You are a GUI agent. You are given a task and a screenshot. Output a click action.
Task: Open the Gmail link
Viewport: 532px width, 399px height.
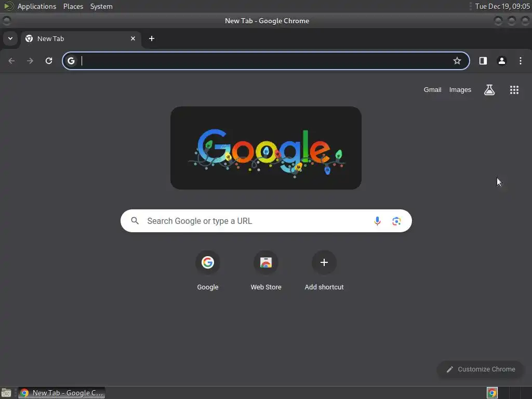432,90
